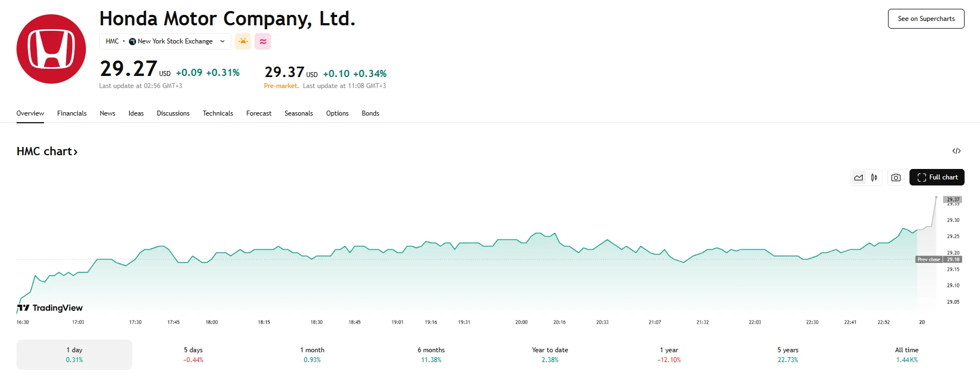Open the Technicals tab
The width and height of the screenshot is (980, 388).
point(218,113)
